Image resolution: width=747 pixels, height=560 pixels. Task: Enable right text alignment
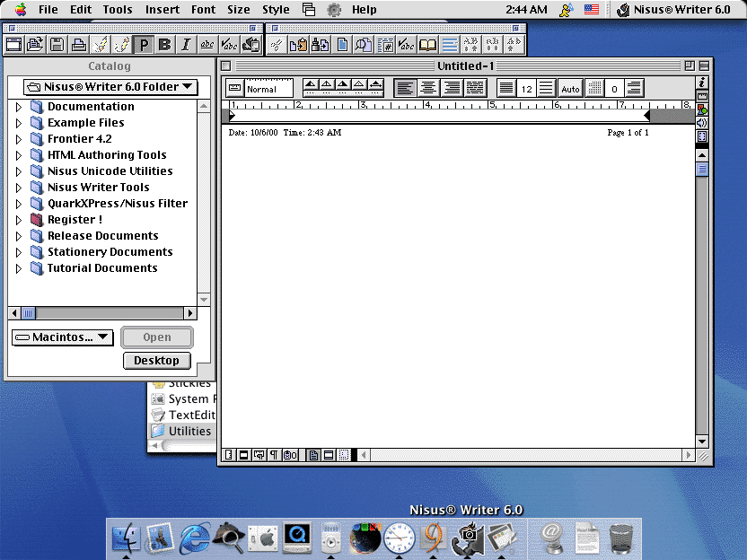pyautogui.click(x=451, y=88)
